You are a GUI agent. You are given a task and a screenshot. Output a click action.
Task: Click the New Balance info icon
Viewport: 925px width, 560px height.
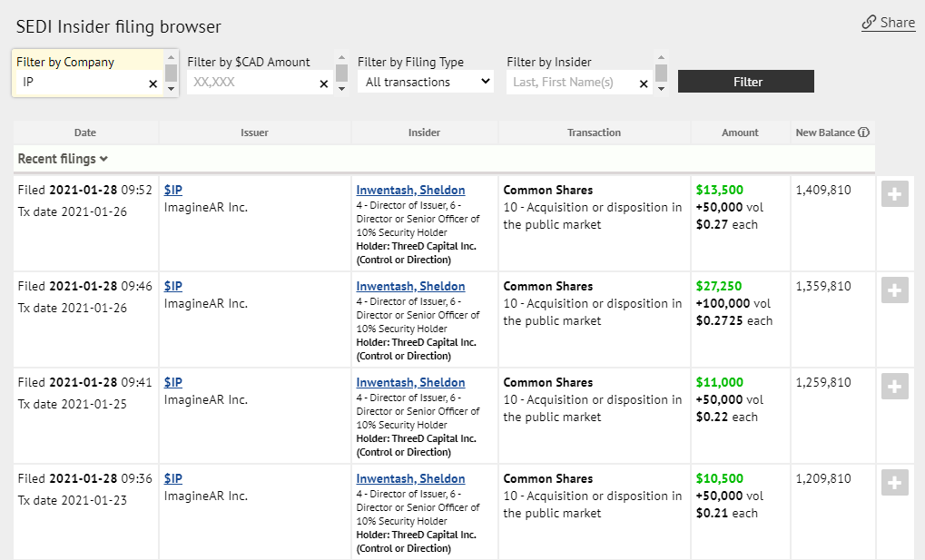pos(863,133)
